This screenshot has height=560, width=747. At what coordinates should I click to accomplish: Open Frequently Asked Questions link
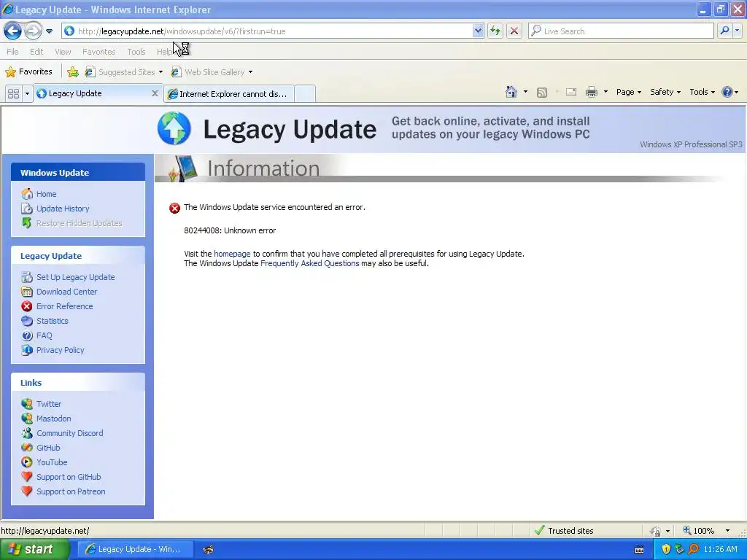click(309, 263)
